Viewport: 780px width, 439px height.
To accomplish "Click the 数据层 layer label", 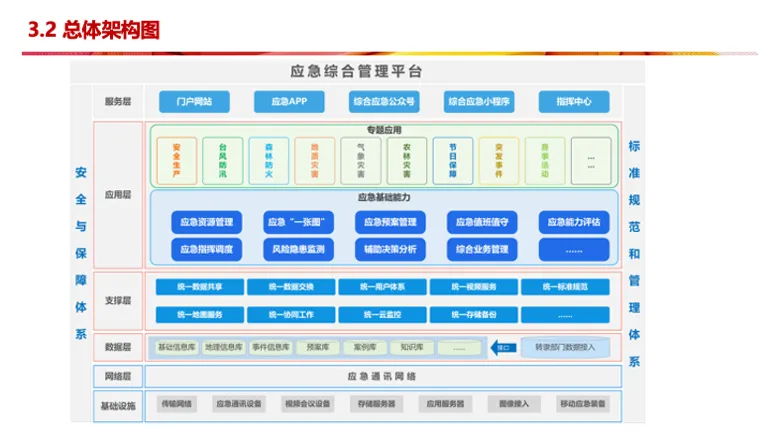I will coord(118,347).
